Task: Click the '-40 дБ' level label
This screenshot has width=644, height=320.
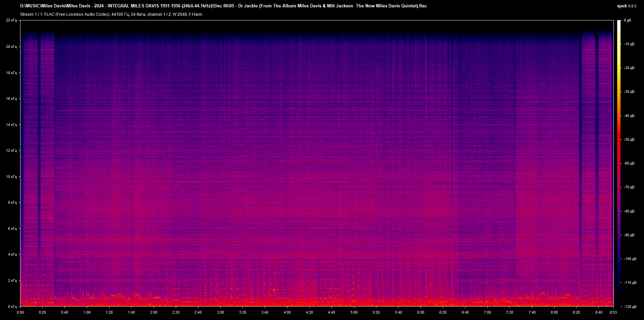Action: [629, 116]
